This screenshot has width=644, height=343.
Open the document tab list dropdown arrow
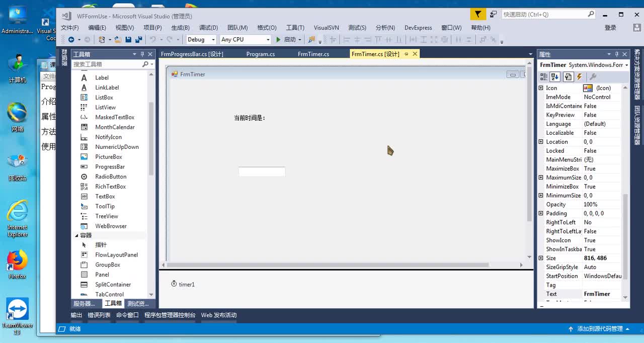[530, 54]
